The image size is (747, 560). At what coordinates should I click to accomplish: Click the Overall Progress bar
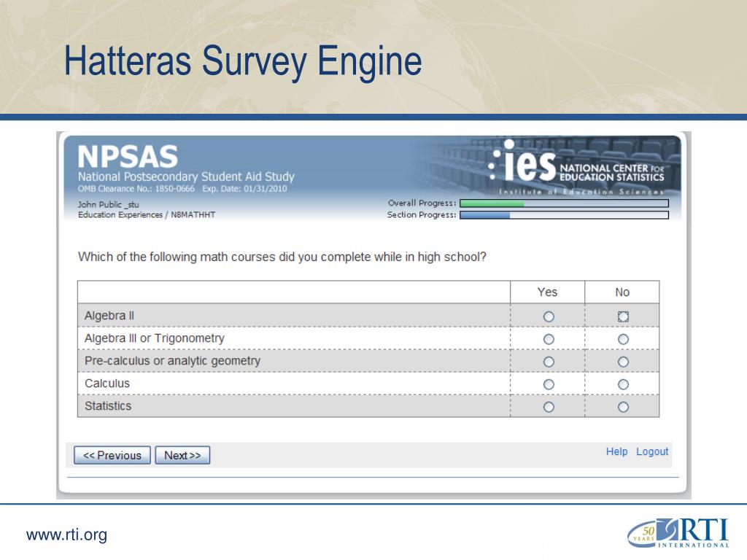click(564, 203)
